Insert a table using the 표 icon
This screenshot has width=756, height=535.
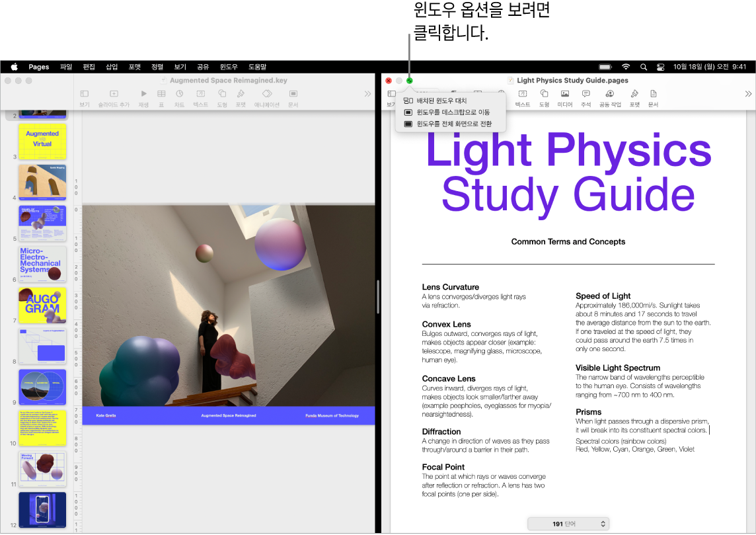pos(161,95)
